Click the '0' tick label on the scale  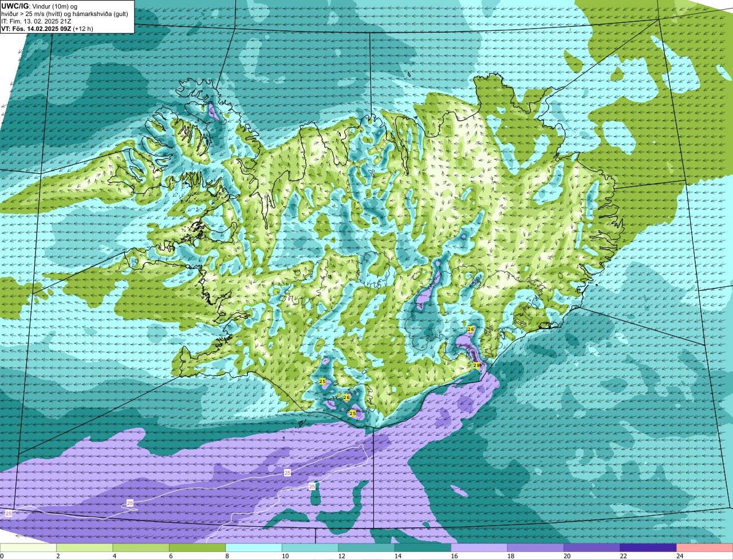[2, 556]
